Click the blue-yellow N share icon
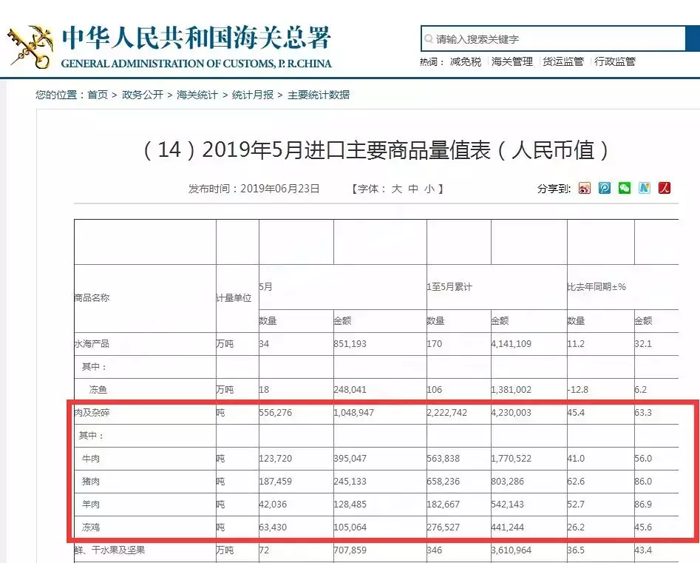This screenshot has height=563, width=700. [x=645, y=188]
